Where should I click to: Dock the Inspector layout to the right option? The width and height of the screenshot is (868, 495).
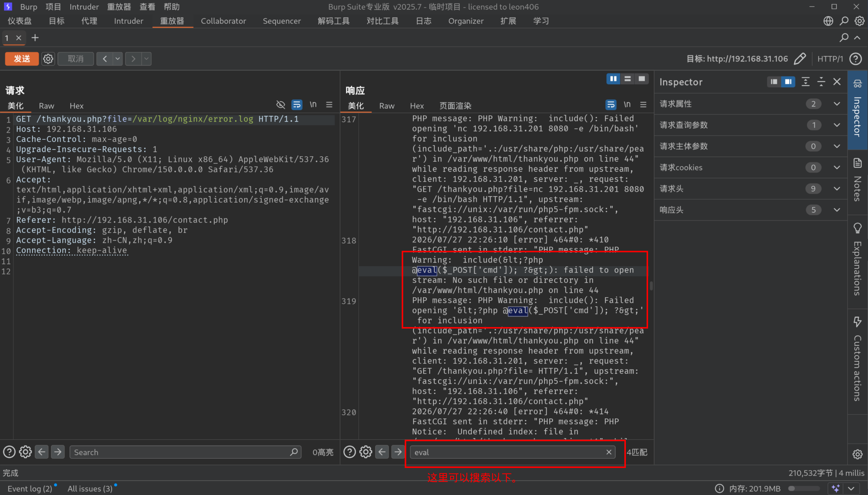(788, 82)
